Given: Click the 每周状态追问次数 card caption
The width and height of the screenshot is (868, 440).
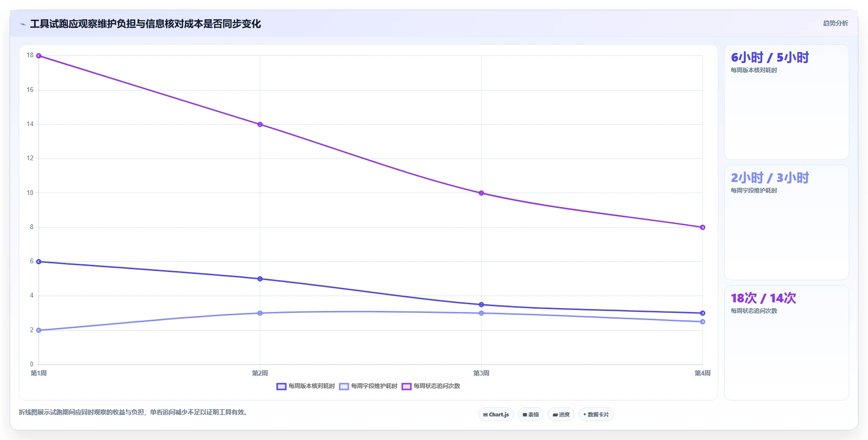Looking at the screenshot, I should (753, 311).
